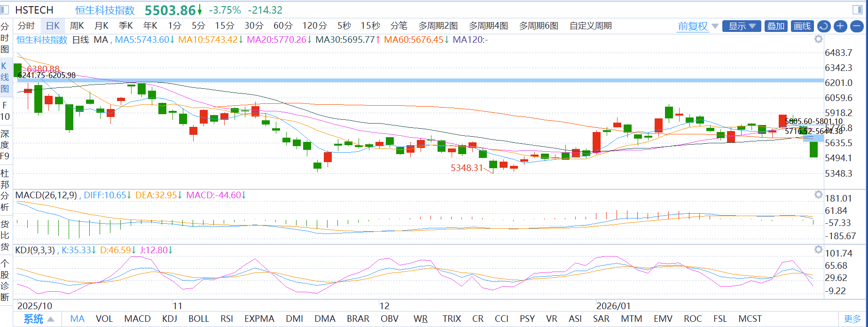The height and width of the screenshot is (327, 868).
Task: Select the TRIX indicator
Action: click(x=452, y=319)
